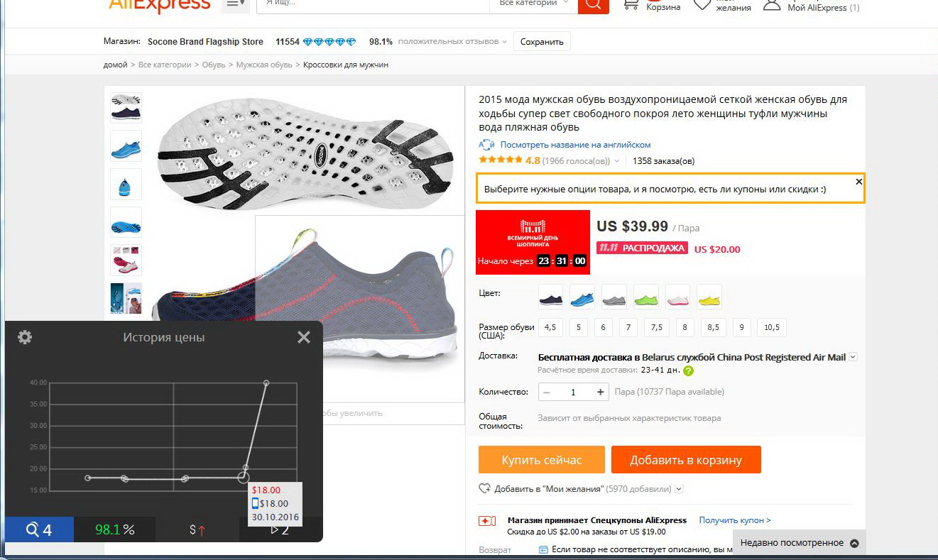938x560 pixels.
Task: Select shoe size 4,5 option
Action: tap(550, 328)
